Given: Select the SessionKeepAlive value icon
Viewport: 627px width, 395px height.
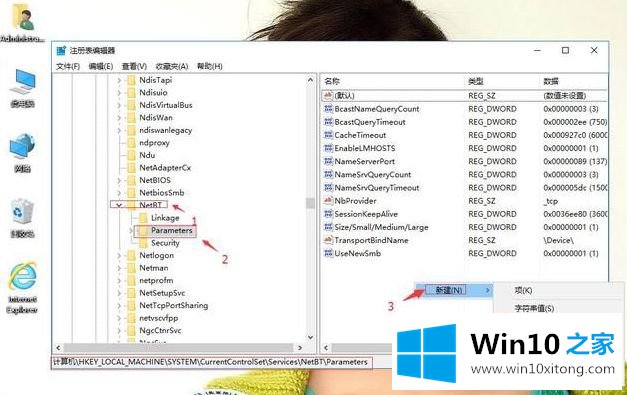Looking at the screenshot, I should (328, 214).
